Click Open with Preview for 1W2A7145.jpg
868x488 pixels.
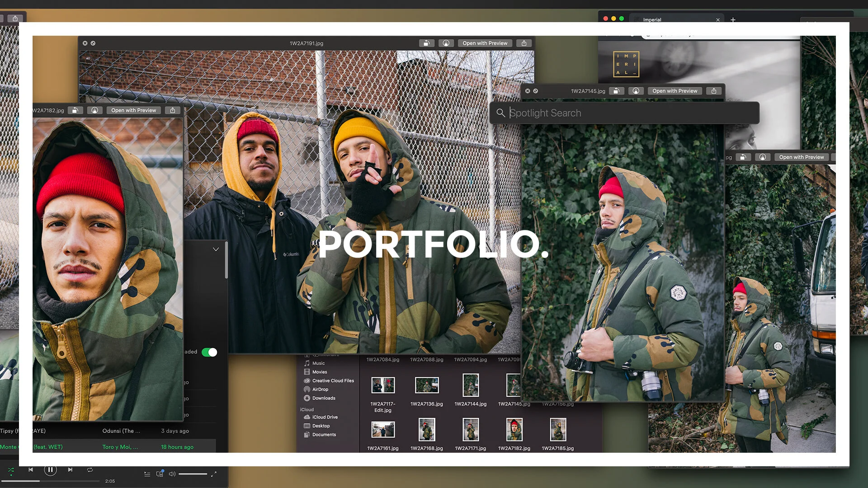[x=675, y=91]
